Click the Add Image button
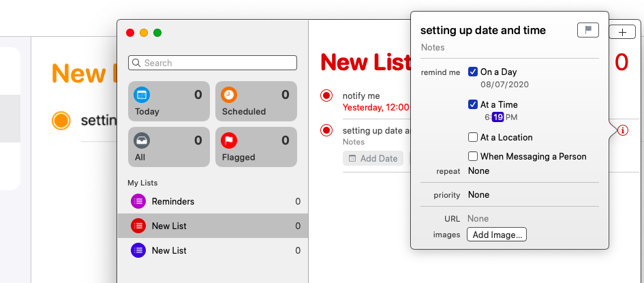This screenshot has height=283, width=644. point(497,235)
